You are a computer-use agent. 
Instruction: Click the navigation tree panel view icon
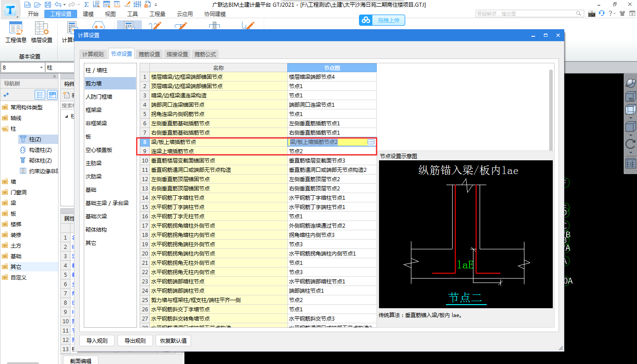(52, 95)
